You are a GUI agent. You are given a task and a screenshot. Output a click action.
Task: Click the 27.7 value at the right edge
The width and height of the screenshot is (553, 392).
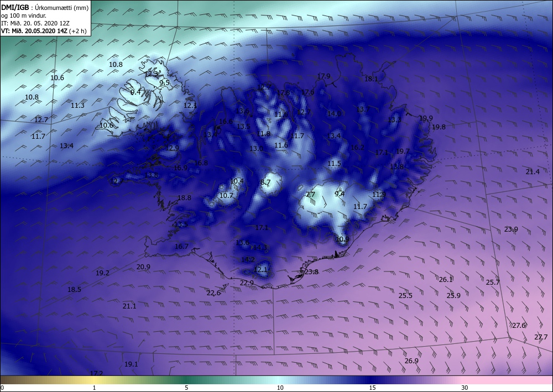coord(541,337)
